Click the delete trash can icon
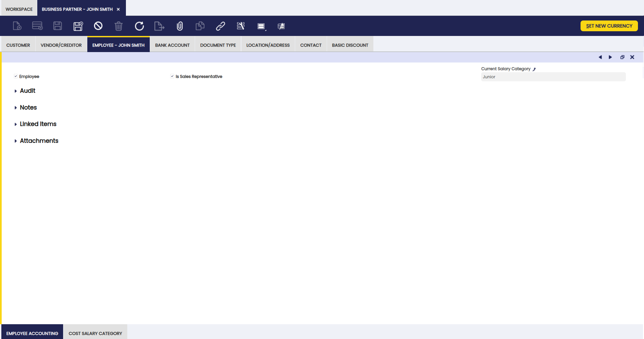This screenshot has width=644, height=339. click(119, 26)
